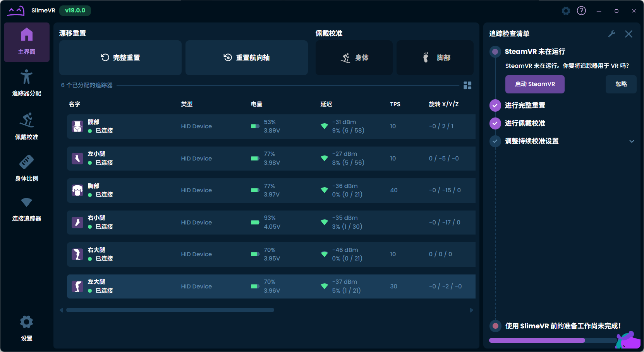This screenshot has height=352, width=644.
Task: Select the 右小腿 tracker name
Action: point(96,218)
